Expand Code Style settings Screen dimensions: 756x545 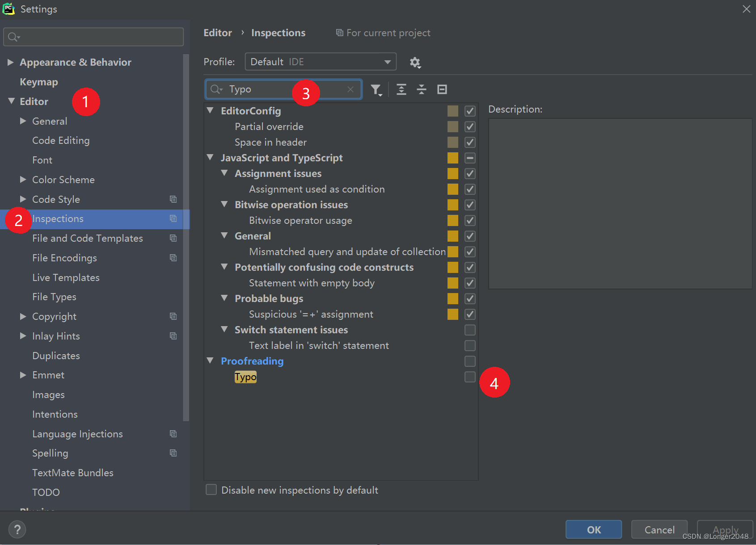[x=23, y=199]
